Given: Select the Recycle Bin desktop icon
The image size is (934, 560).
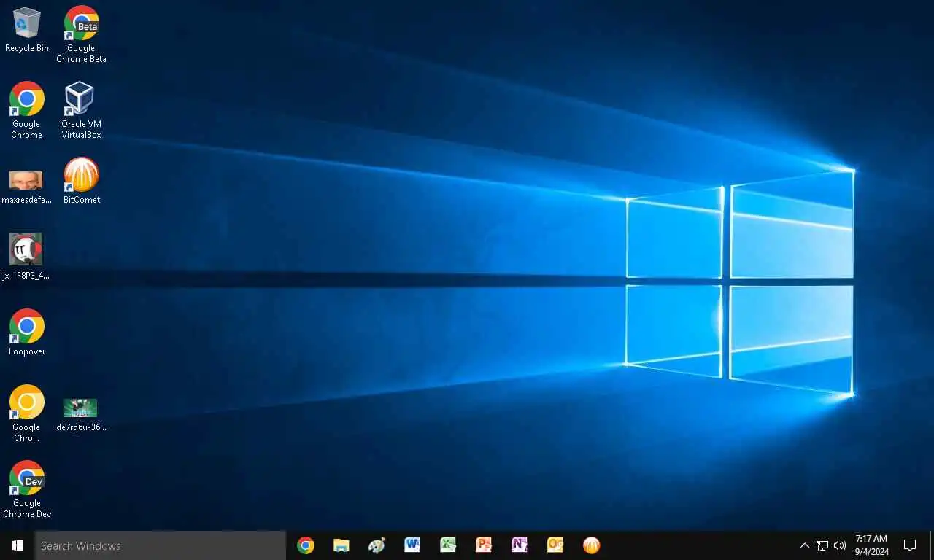Looking at the screenshot, I should pyautogui.click(x=27, y=29).
